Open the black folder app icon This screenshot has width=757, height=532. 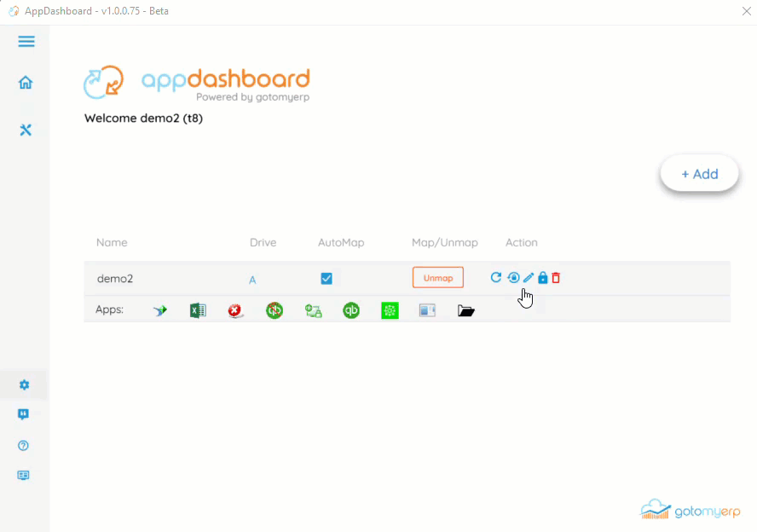[x=466, y=310]
